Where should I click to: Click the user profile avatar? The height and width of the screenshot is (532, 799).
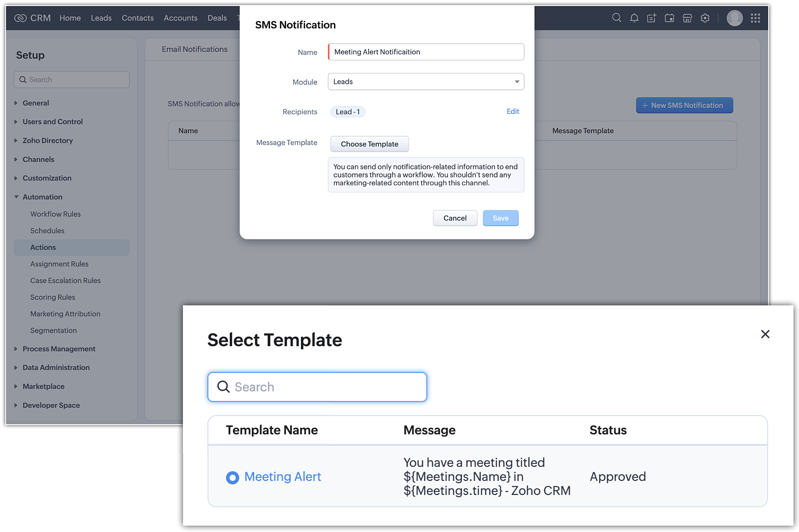(734, 18)
